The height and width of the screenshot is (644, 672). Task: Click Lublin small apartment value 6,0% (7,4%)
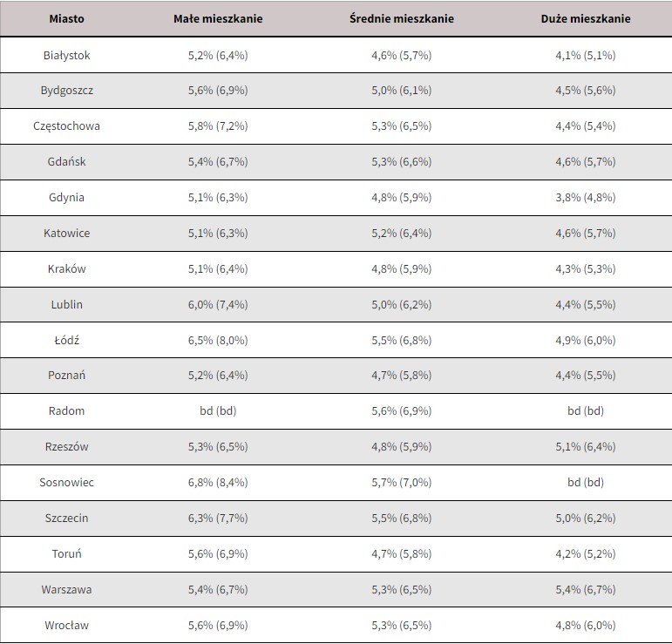[218, 305]
